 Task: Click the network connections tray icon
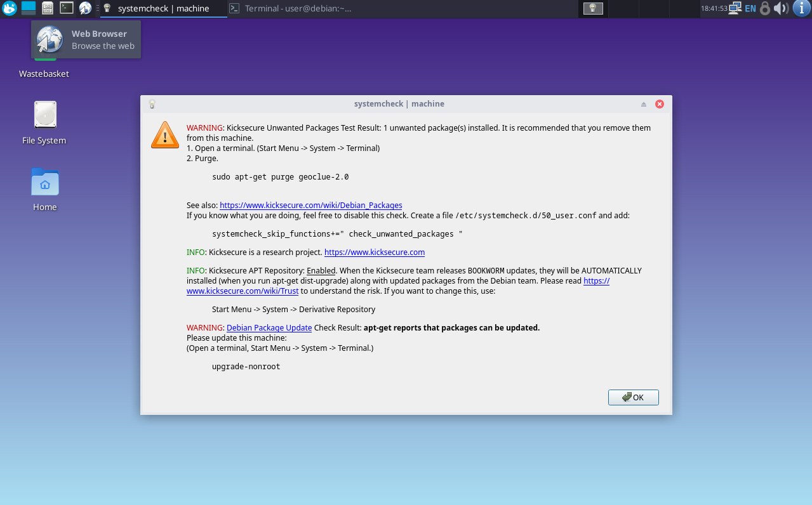(735, 8)
